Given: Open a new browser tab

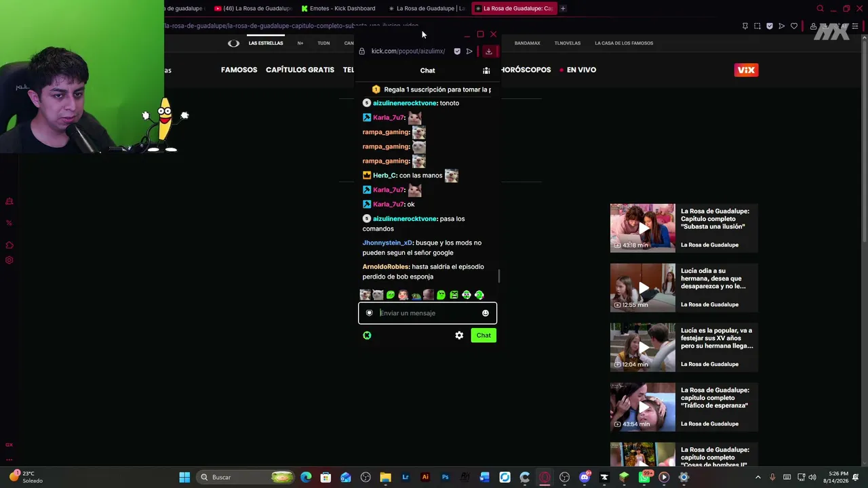Looking at the screenshot, I should click(x=563, y=9).
